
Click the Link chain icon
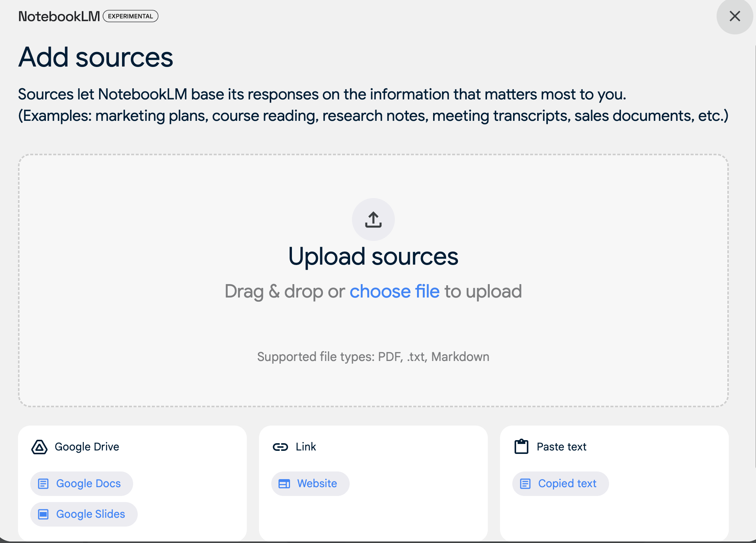(x=280, y=447)
